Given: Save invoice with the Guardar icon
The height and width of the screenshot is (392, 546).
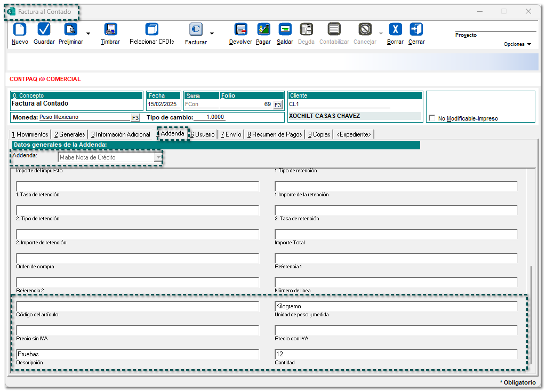Looking at the screenshot, I should coord(44,29).
